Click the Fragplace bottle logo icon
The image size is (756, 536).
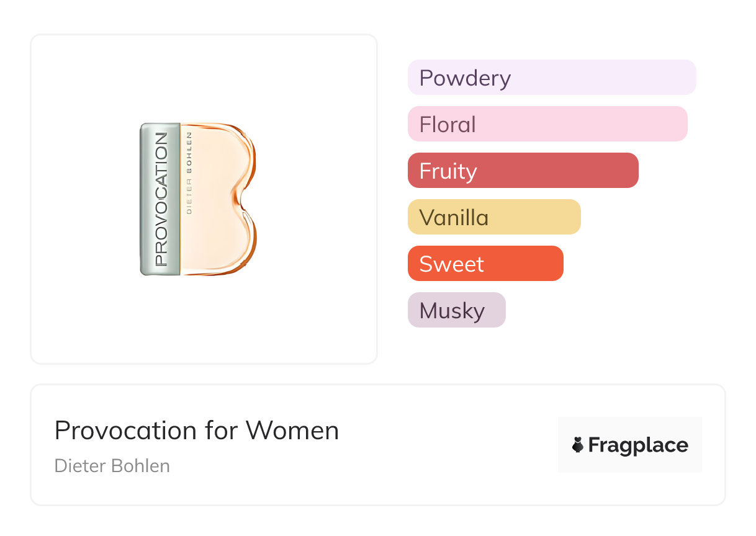pos(578,445)
